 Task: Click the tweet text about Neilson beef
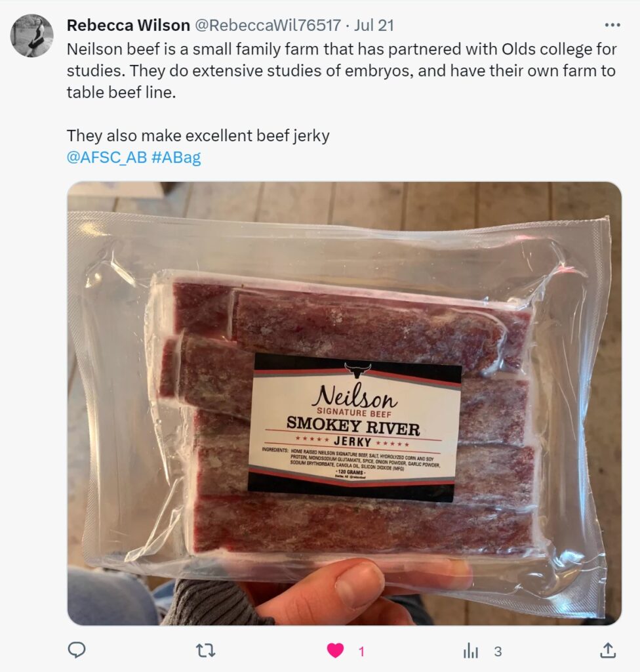pyautogui.click(x=342, y=71)
